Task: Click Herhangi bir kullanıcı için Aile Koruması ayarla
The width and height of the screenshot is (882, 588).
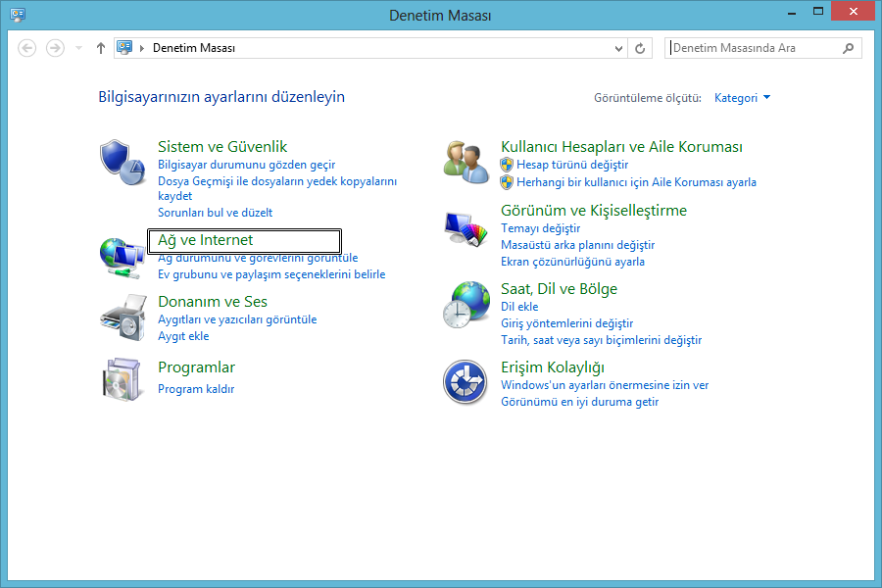Action: [636, 182]
